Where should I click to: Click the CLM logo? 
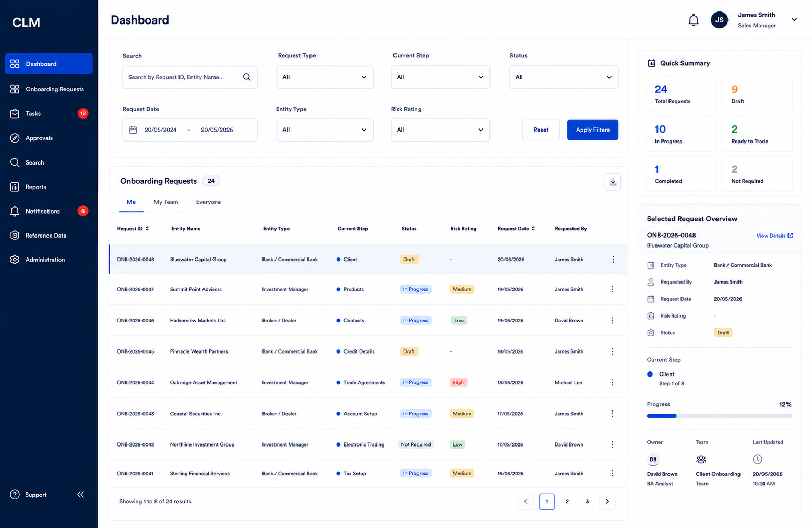(26, 22)
